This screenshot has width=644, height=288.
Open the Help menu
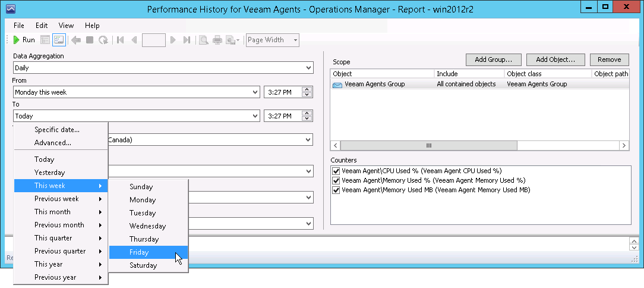point(93,26)
